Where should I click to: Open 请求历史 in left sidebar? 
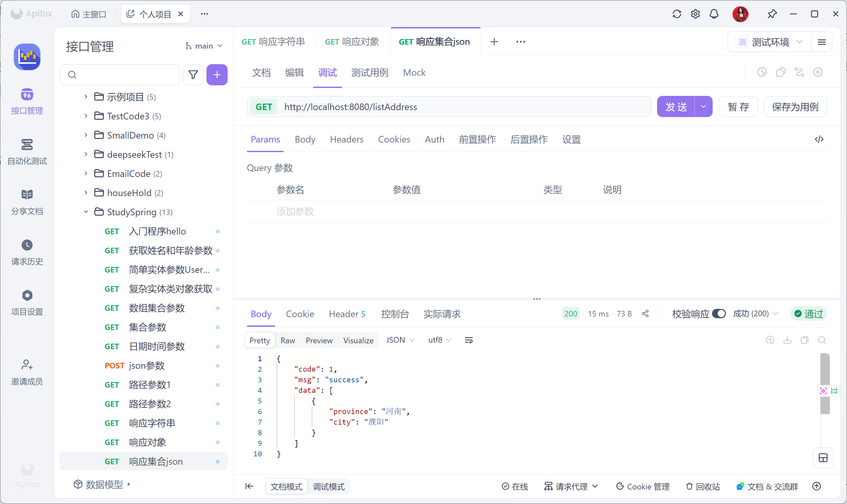[27, 252]
